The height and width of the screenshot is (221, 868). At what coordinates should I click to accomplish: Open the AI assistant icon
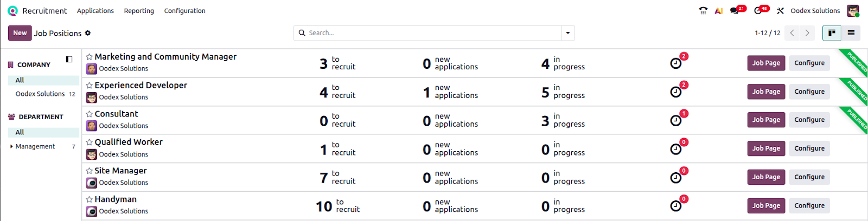(719, 11)
